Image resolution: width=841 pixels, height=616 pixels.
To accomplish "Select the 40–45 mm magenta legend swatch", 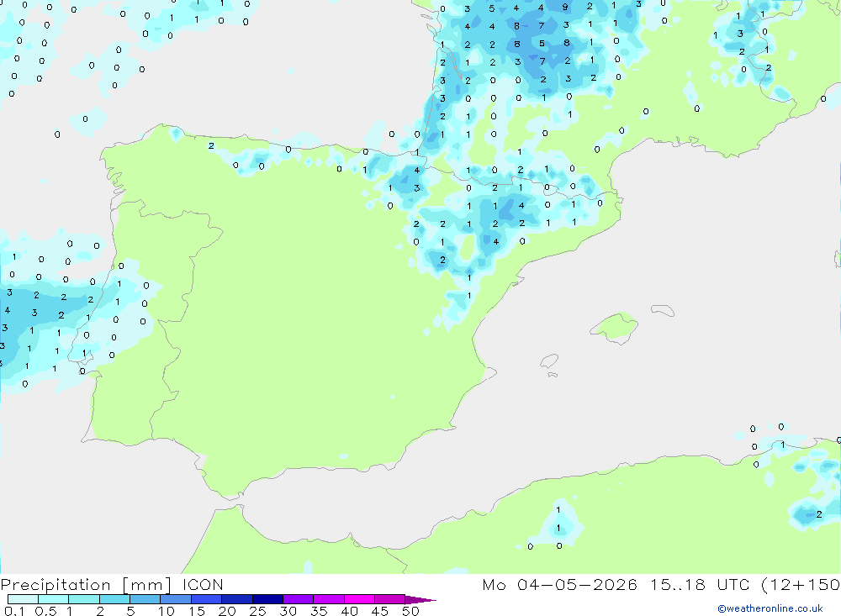I will pyautogui.click(x=359, y=599).
